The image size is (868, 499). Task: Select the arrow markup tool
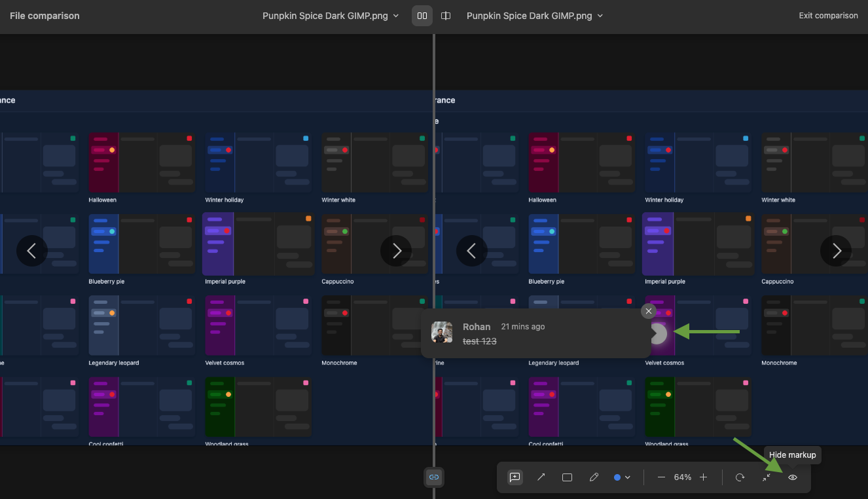tap(541, 477)
